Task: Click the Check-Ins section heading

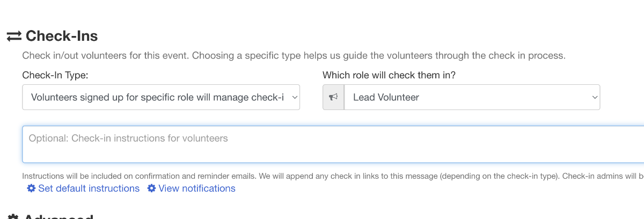Action: click(x=62, y=36)
